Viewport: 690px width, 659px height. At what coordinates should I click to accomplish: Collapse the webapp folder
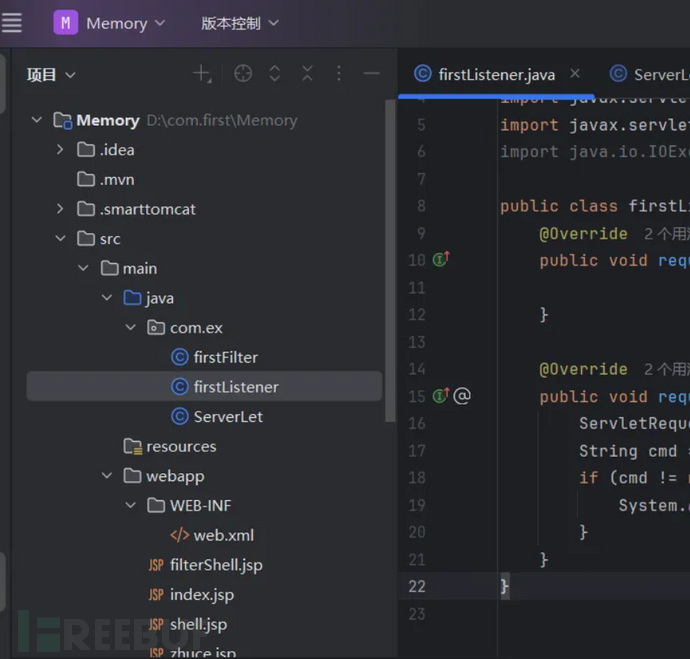click(107, 476)
